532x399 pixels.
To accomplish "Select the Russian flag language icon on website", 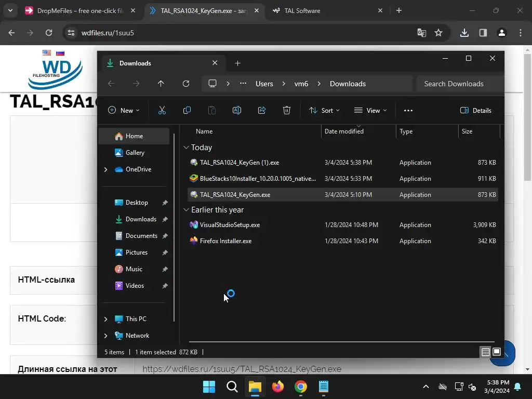I will [60, 52].
